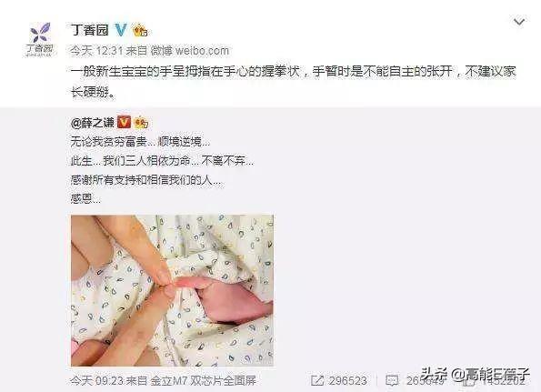The width and height of the screenshot is (541, 392).
Task: Open the 今天 12:31 timestamp
Action: click(97, 51)
